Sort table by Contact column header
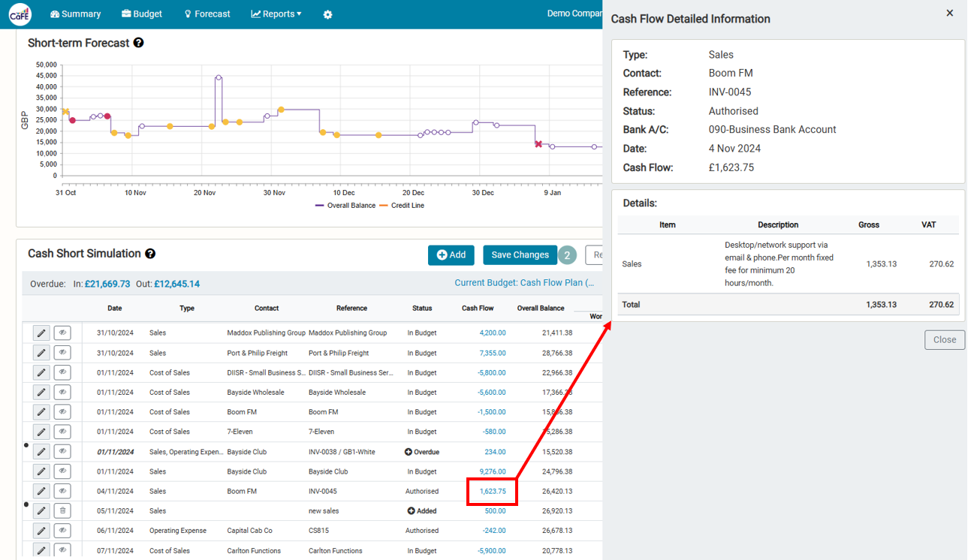 [267, 308]
